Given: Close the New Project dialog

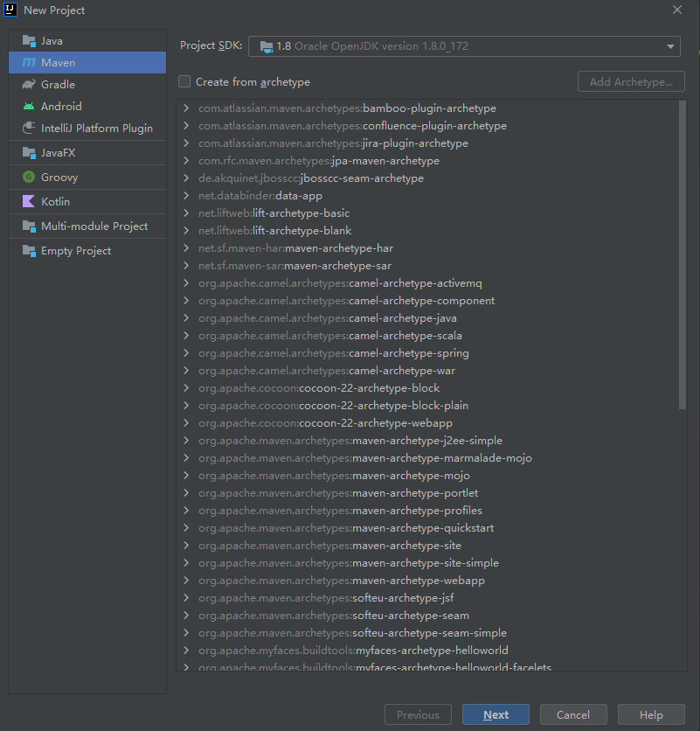Looking at the screenshot, I should (x=677, y=10).
